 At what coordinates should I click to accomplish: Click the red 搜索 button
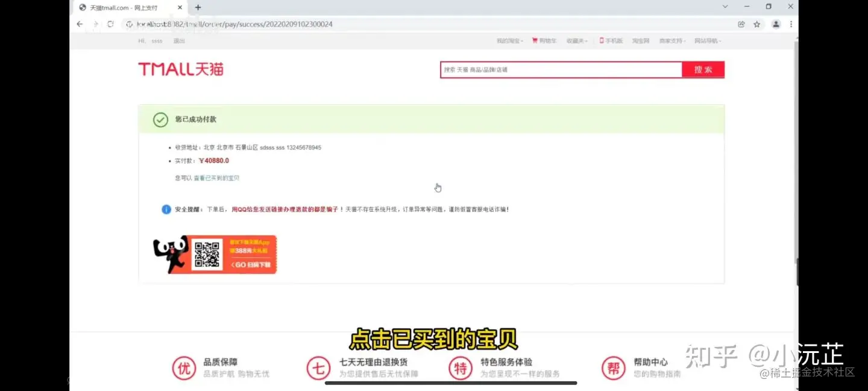pos(703,70)
